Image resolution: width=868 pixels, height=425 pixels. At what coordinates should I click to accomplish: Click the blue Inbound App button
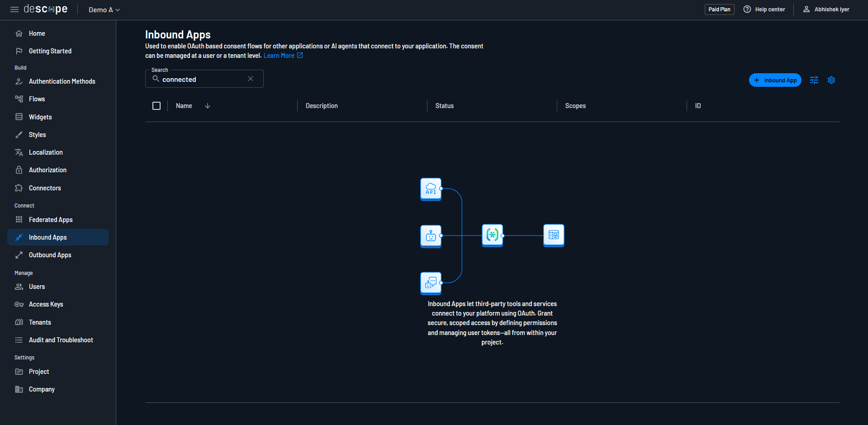pyautogui.click(x=775, y=80)
